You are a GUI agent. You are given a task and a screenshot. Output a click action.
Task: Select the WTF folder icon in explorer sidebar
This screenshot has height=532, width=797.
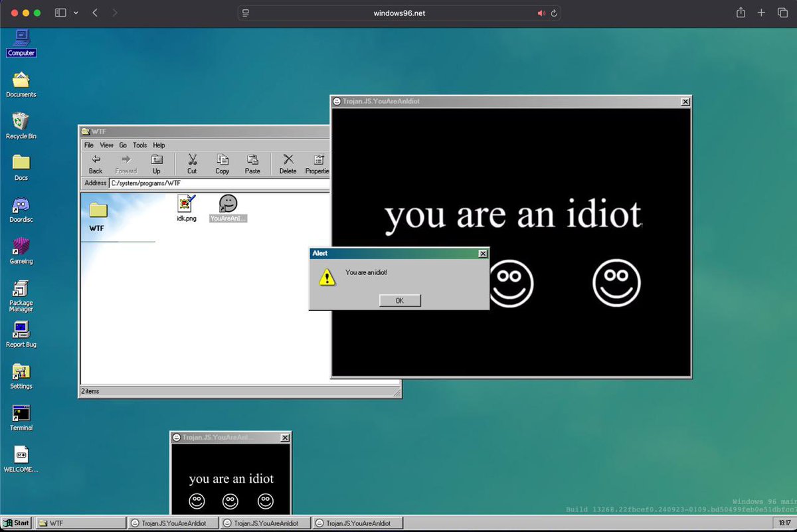click(98, 211)
